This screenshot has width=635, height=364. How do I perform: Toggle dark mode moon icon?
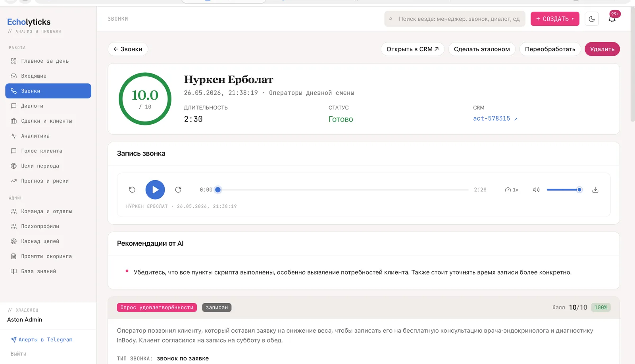pyautogui.click(x=592, y=19)
